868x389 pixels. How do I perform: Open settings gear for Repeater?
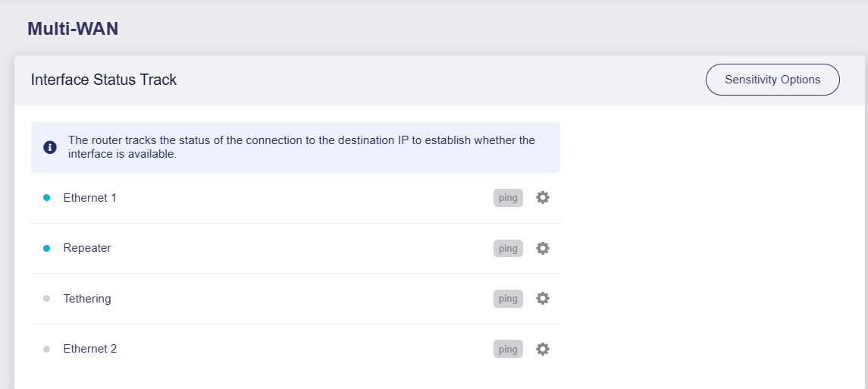click(x=543, y=248)
